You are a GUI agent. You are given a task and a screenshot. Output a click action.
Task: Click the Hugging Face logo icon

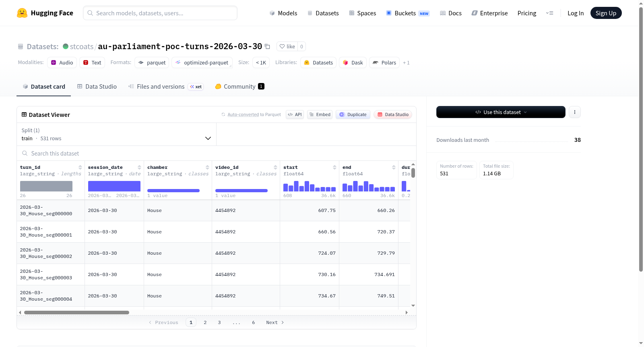tap(22, 13)
